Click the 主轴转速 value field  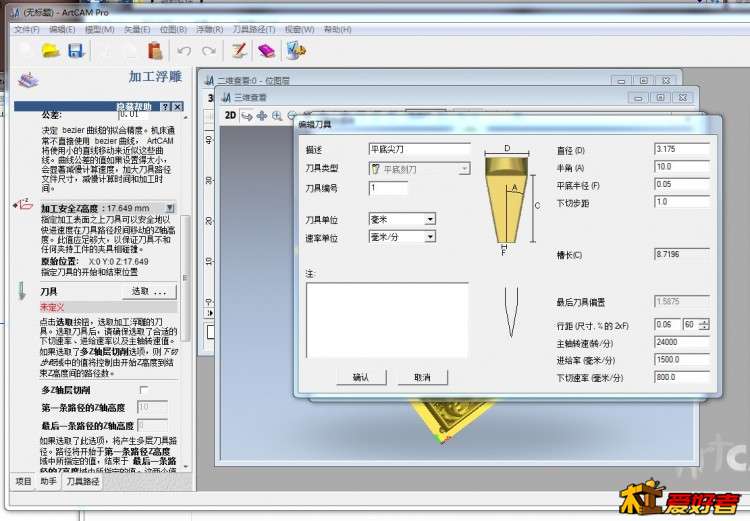coord(682,342)
